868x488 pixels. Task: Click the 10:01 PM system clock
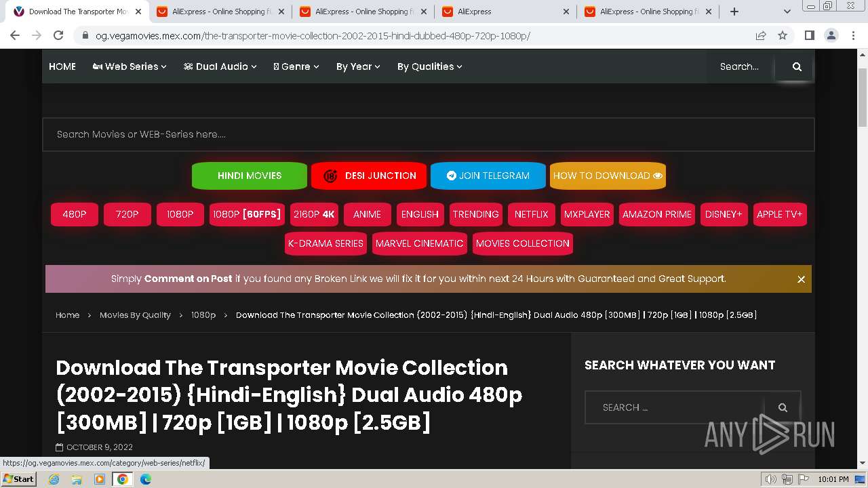[x=833, y=479]
